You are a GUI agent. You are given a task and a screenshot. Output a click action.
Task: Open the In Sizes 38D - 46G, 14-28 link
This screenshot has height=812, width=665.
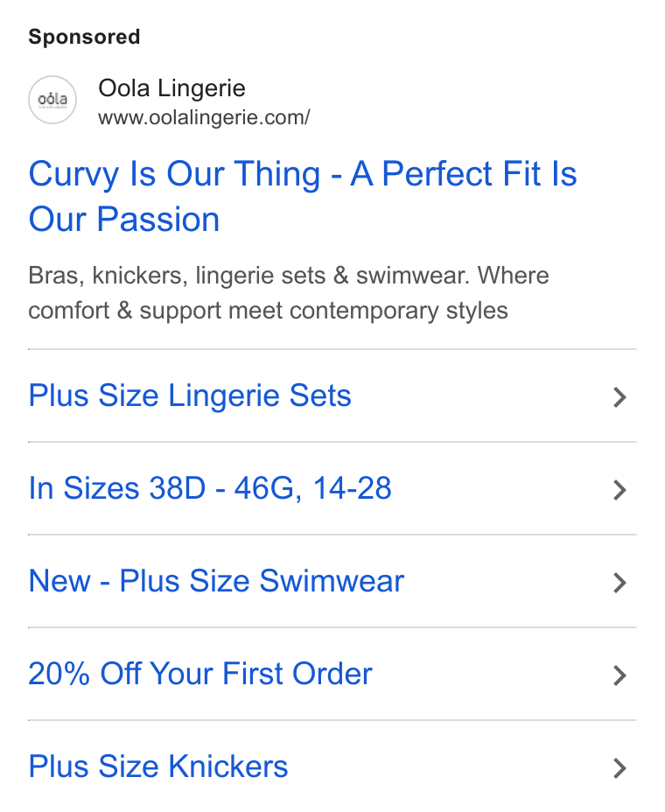pos(210,488)
